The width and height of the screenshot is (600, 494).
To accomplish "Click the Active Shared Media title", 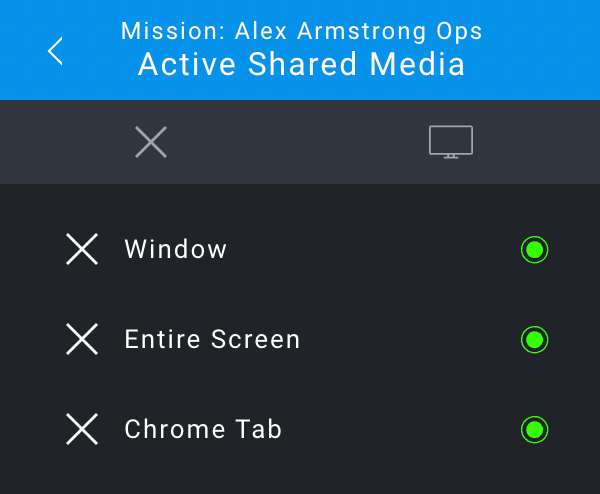I will (x=302, y=64).
